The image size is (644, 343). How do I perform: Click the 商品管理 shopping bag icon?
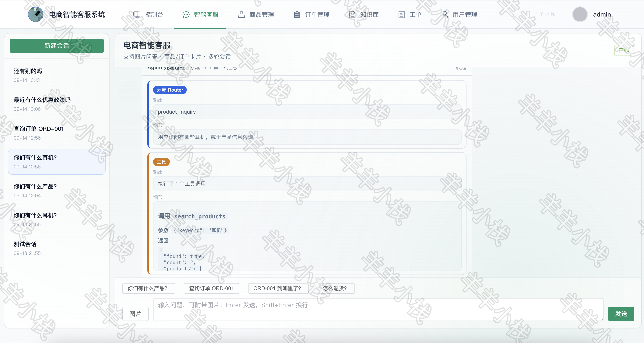(241, 15)
